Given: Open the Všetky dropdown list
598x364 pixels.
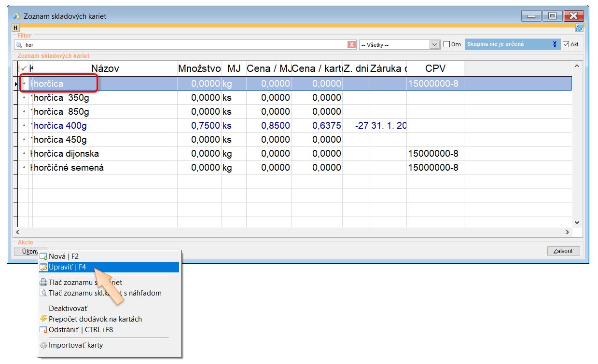Looking at the screenshot, I should [x=434, y=45].
